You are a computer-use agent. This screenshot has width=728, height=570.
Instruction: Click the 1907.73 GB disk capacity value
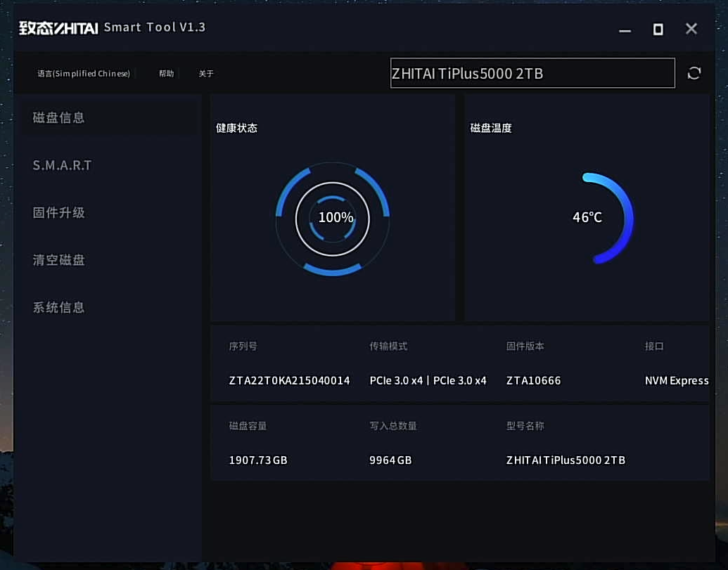tap(258, 460)
